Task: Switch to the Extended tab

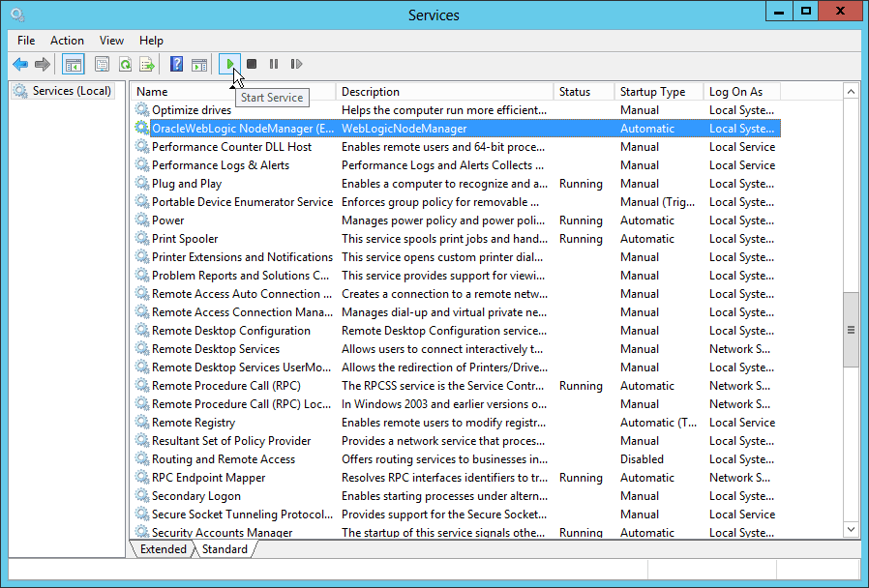Action: (164, 549)
